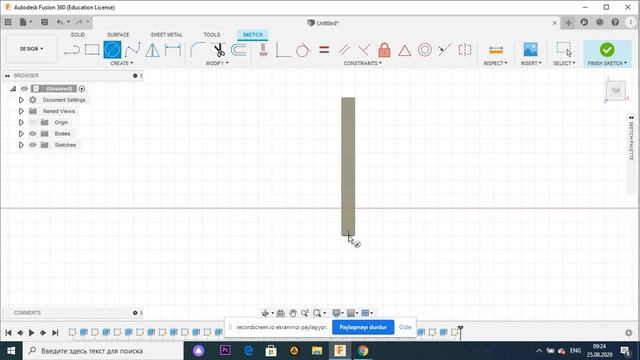Click the green Finish Sketch checkmark
This screenshot has width=640, height=360.
tap(607, 50)
